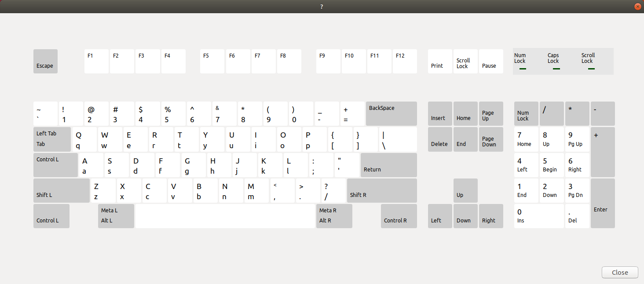Click the Tab key
Screen dimensions: 644x284
tap(52, 139)
